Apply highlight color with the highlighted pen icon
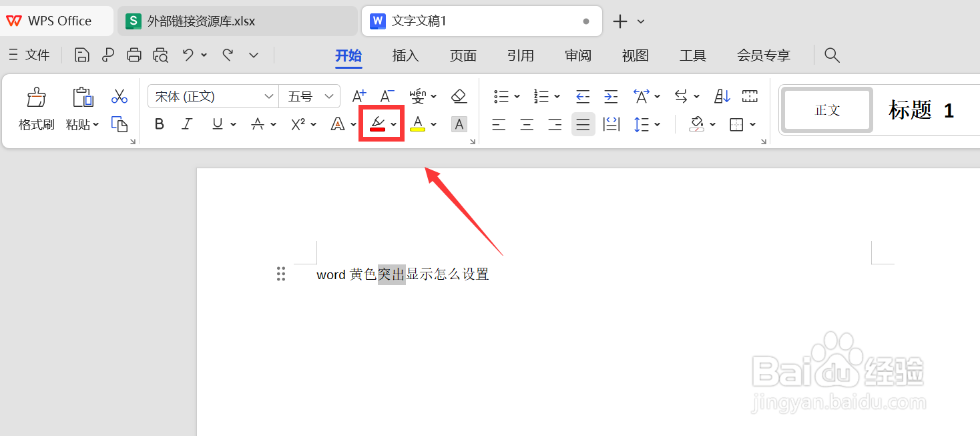 [x=376, y=124]
